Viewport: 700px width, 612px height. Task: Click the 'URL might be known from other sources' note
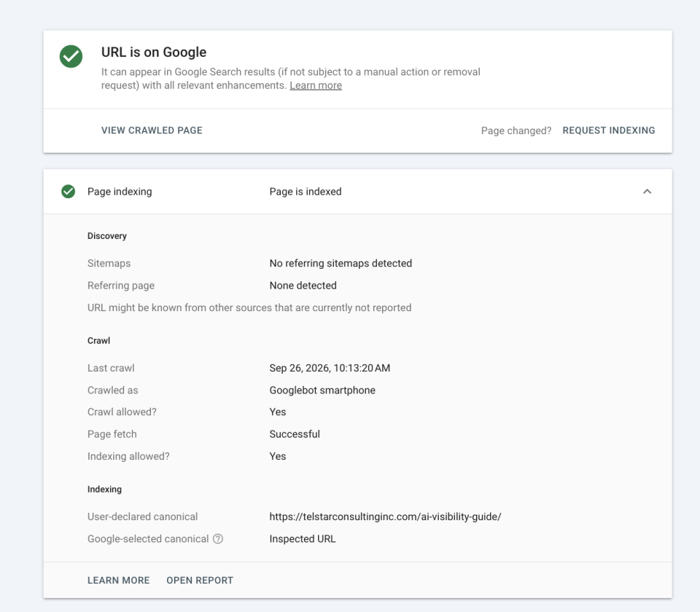tap(249, 307)
